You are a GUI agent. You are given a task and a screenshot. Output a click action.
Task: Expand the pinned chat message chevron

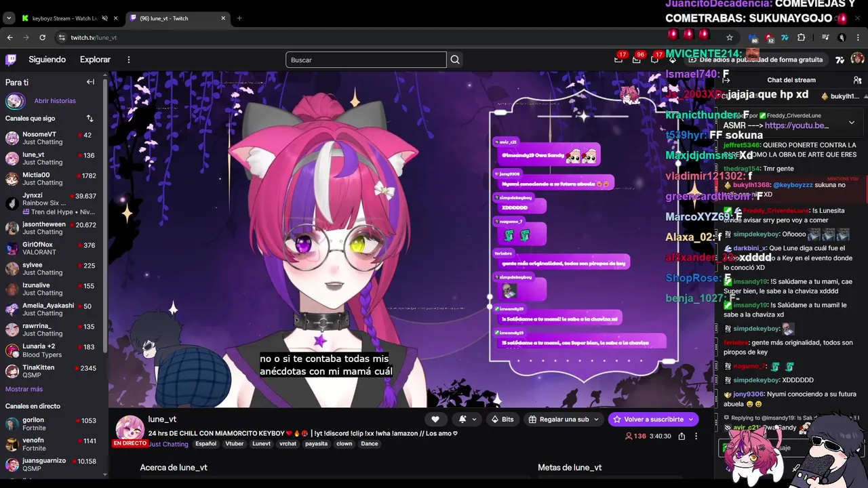[x=852, y=123]
